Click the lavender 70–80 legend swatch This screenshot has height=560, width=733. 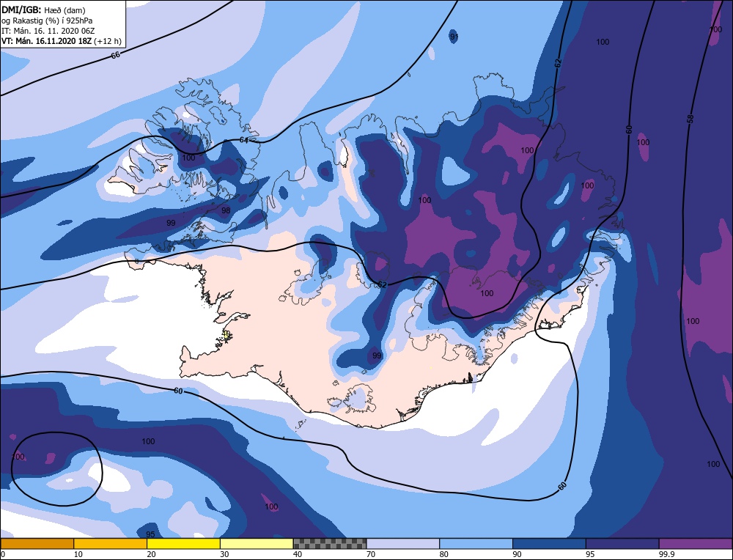click(x=403, y=544)
